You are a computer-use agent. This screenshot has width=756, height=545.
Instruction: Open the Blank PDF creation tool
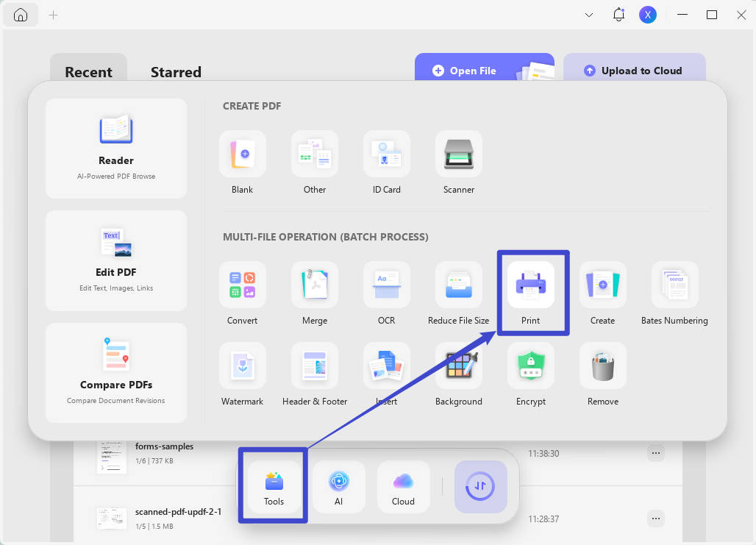coord(242,154)
